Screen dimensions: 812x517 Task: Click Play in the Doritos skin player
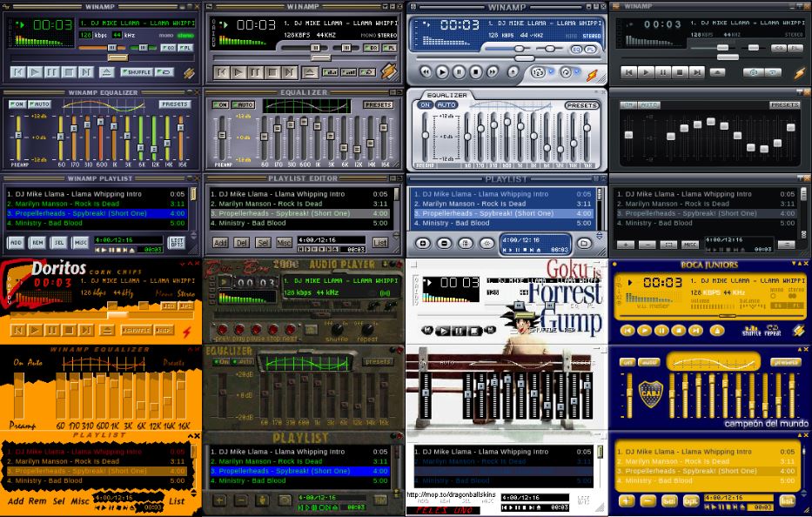(x=35, y=331)
